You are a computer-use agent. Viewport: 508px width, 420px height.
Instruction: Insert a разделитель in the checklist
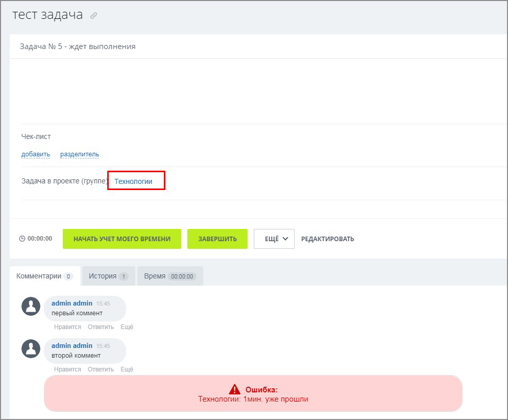80,154
